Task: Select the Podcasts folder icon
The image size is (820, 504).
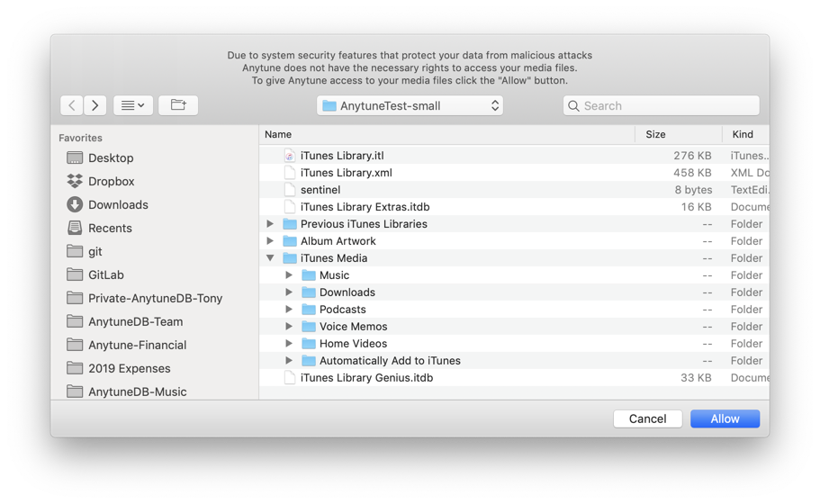Action: tap(309, 309)
